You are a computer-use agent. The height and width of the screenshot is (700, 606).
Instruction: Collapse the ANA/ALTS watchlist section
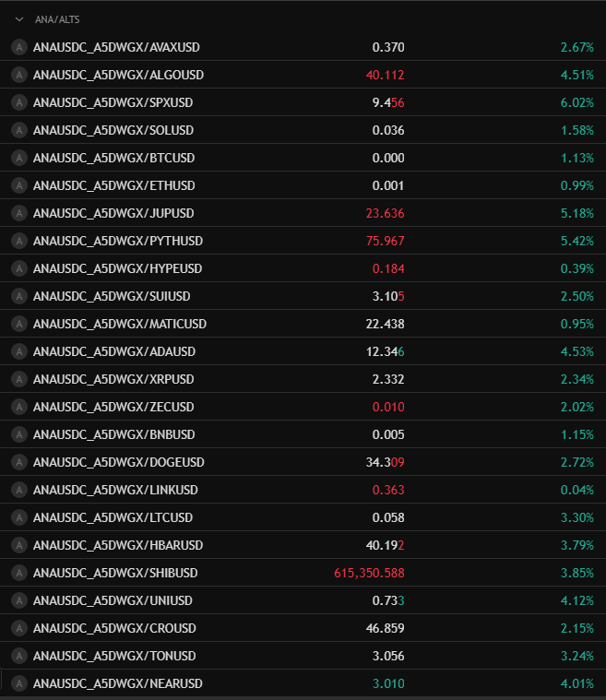click(18, 18)
